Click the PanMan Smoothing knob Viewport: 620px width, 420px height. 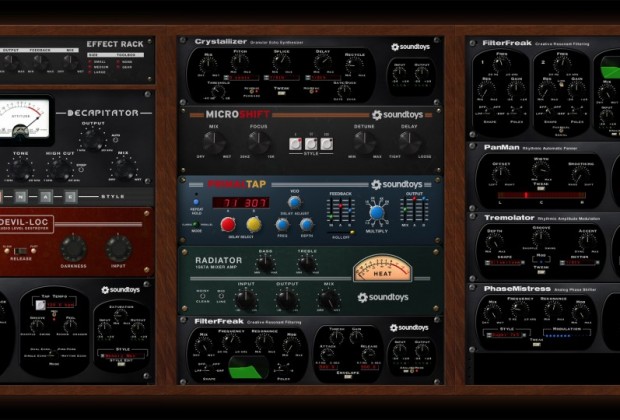580,174
